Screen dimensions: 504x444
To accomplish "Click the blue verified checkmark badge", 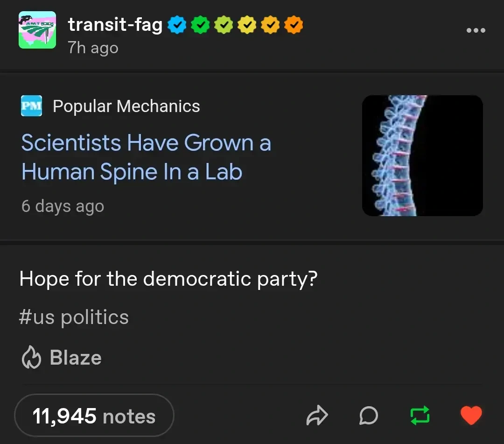I will [x=177, y=25].
